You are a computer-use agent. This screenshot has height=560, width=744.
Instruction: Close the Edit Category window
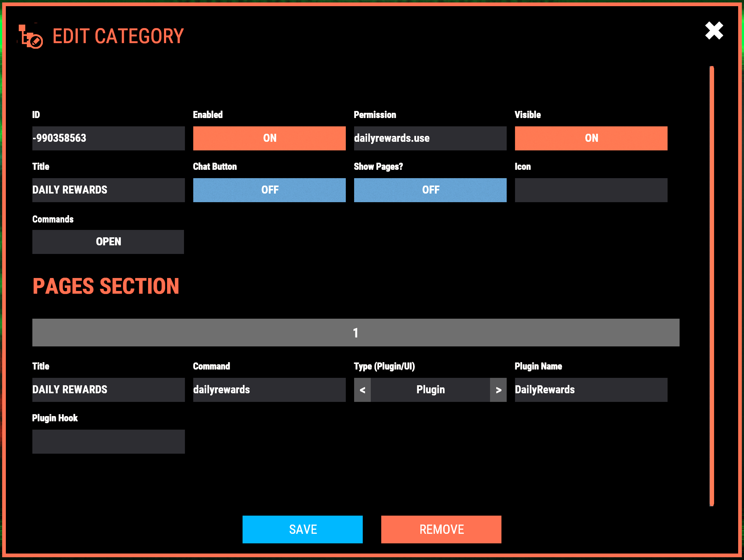coord(714,31)
